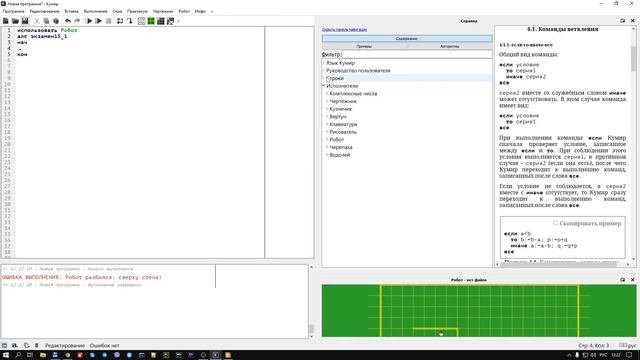Expand the Строки tree node
640x360 pixels.
pos(324,78)
